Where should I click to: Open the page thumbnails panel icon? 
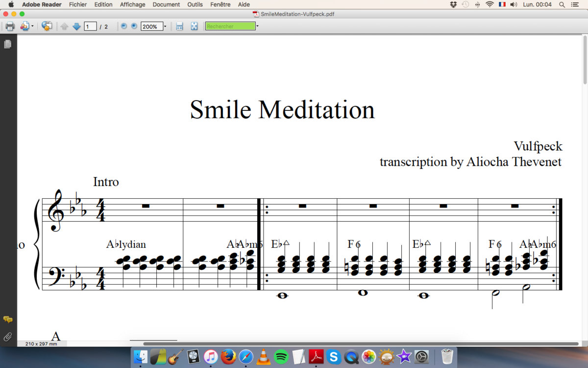7,44
